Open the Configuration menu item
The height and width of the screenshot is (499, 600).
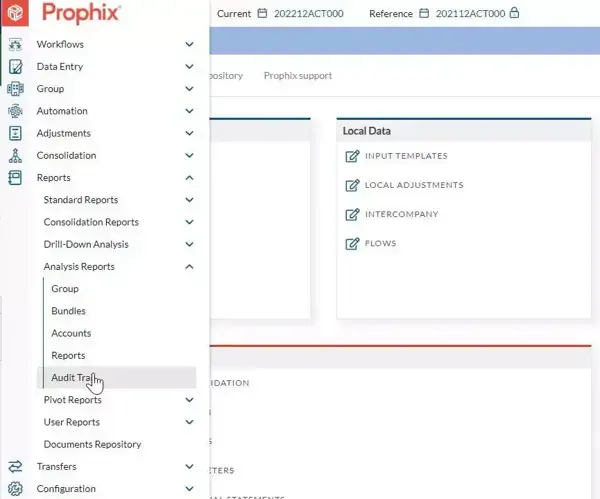66,489
